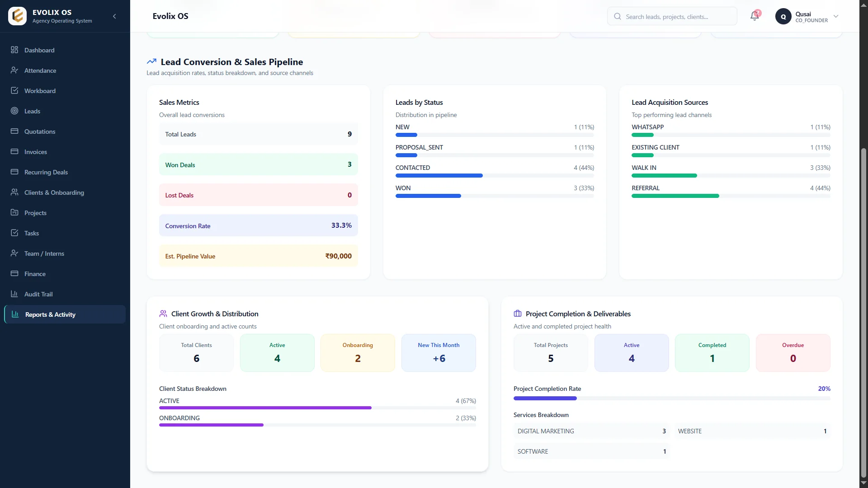This screenshot has height=488, width=868.
Task: Click the Recurring Deals card icon
Action: click(x=14, y=172)
